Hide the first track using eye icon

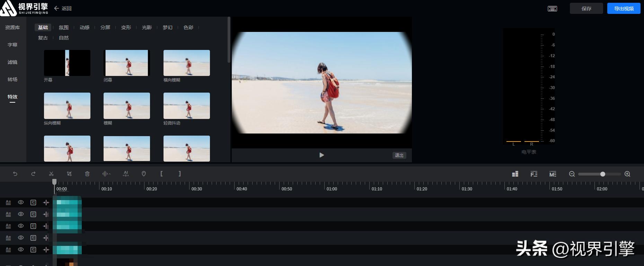tap(21, 203)
